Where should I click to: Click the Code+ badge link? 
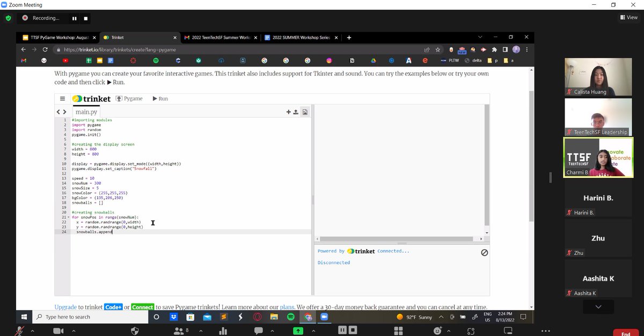[x=113, y=307]
